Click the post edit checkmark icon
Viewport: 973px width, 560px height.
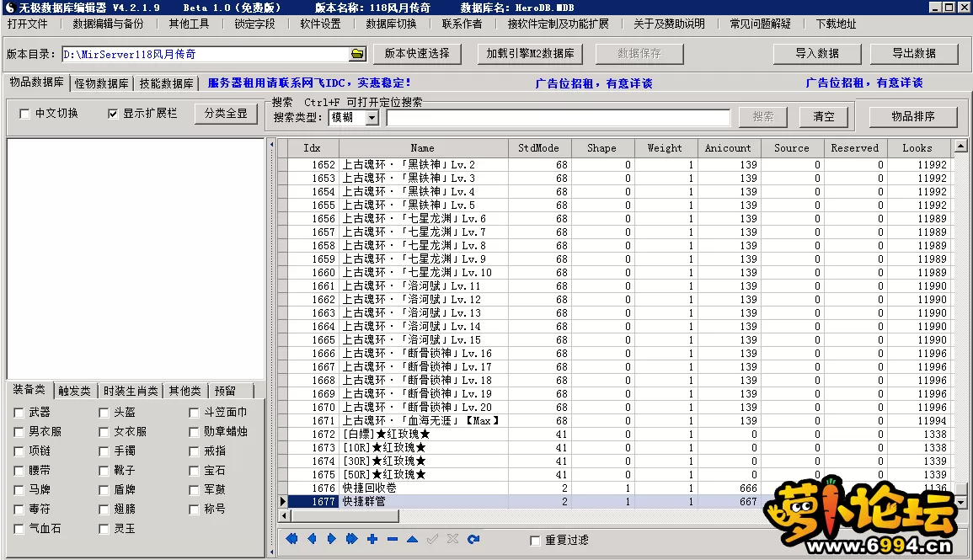432,539
